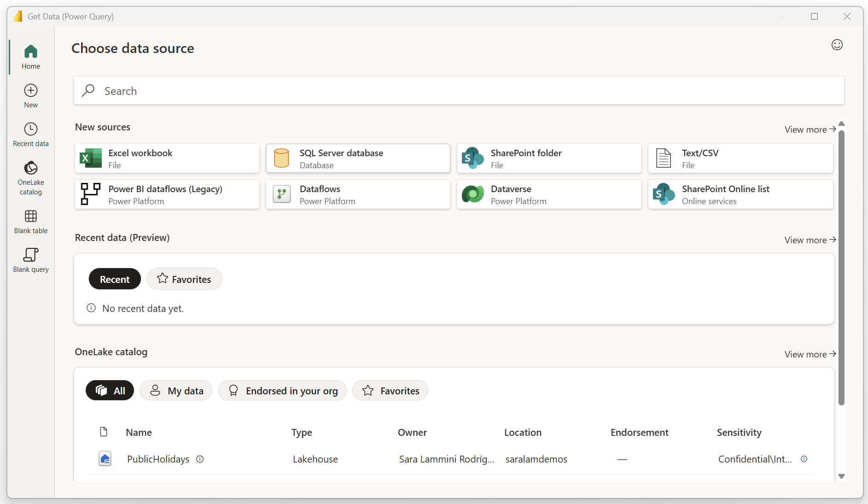Click the PublicHolidays lakehouse icon
Image resolution: width=868 pixels, height=504 pixels.
105,459
